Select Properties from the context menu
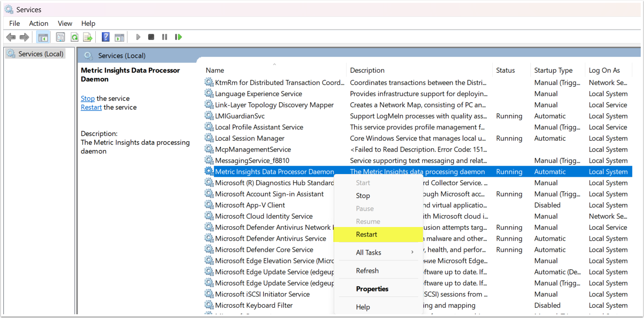644x318 pixels. point(372,289)
